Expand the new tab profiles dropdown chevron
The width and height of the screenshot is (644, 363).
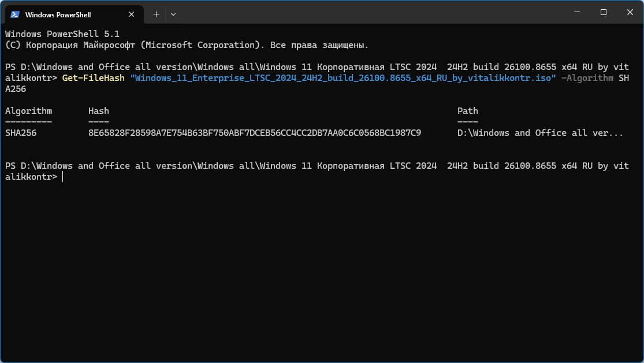173,14
